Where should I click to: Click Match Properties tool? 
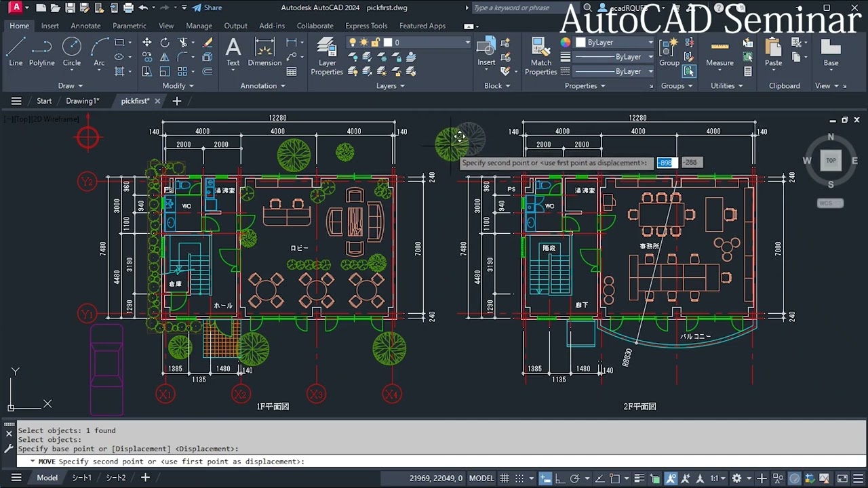click(x=540, y=56)
